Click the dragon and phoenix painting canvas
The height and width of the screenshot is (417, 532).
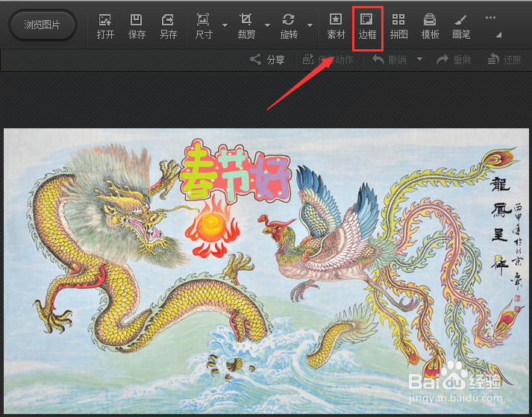(266, 271)
